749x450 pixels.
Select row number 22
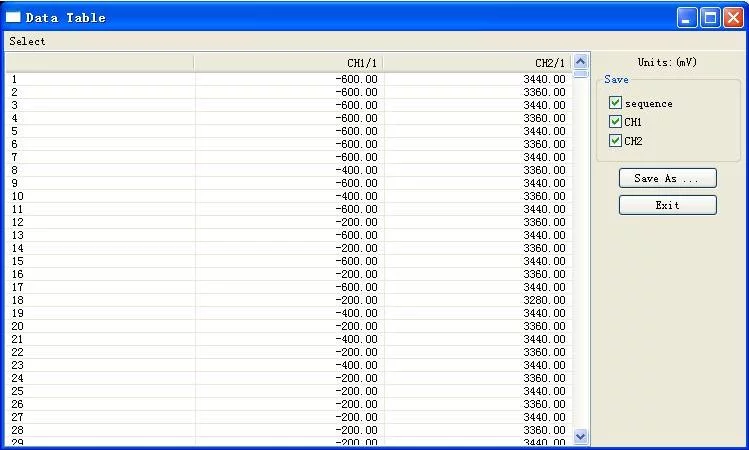(x=17, y=352)
